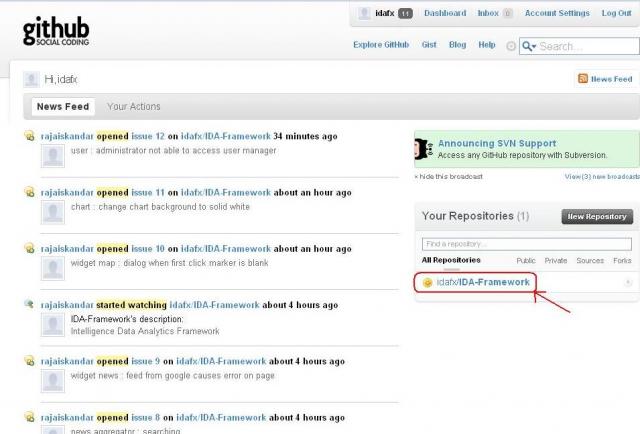Screen dimensions: 640x434
Task: Click the orange RSS News Feed icon
Action: click(x=582, y=78)
